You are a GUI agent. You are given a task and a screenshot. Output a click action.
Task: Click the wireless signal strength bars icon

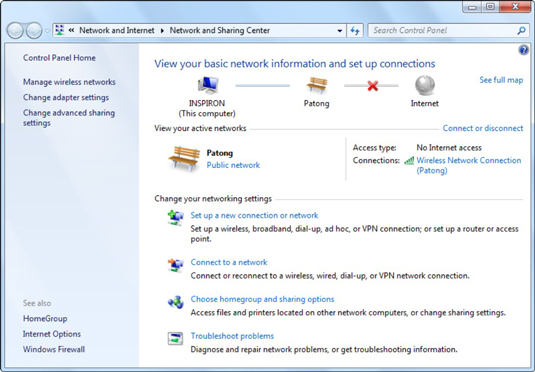tap(409, 160)
